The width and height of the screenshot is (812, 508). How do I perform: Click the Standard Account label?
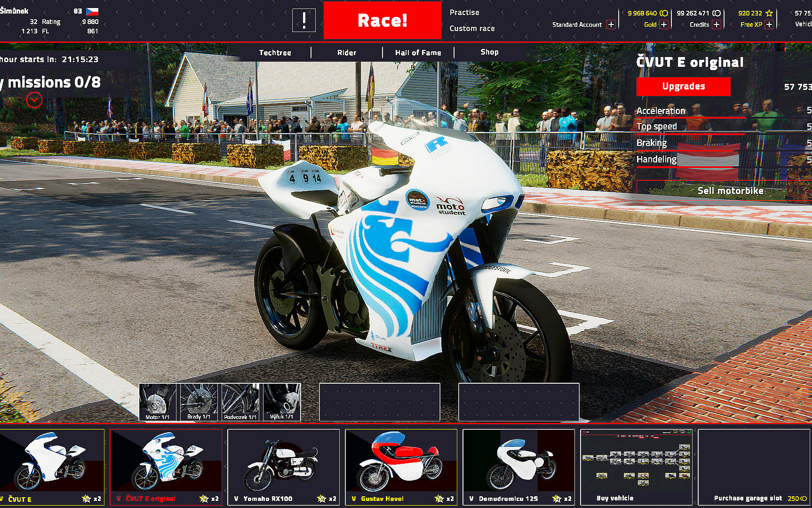coord(577,24)
